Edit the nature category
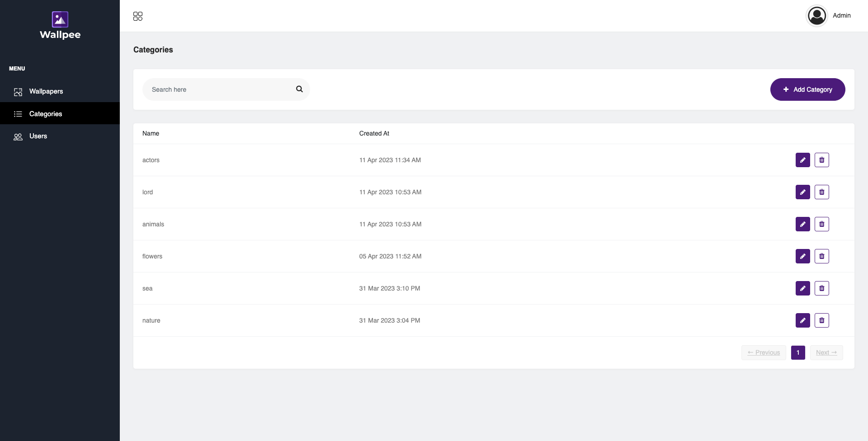Viewport: 868px width, 441px height. point(802,320)
